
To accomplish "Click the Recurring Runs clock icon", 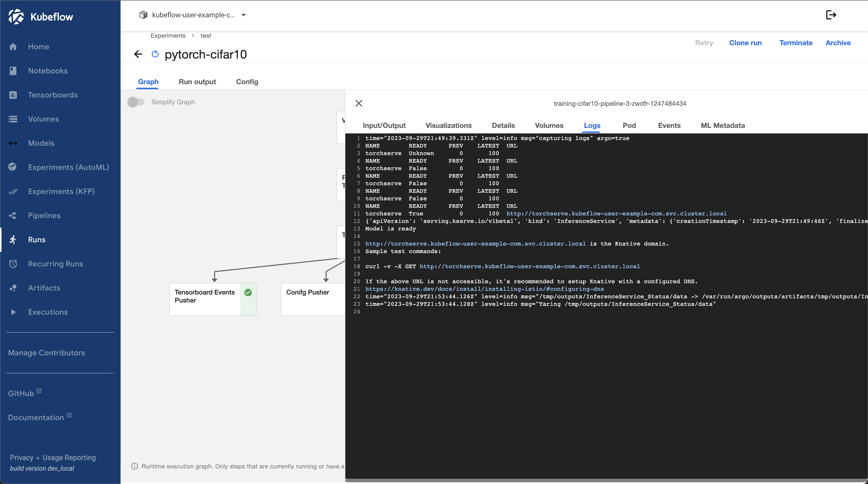I will [x=13, y=264].
